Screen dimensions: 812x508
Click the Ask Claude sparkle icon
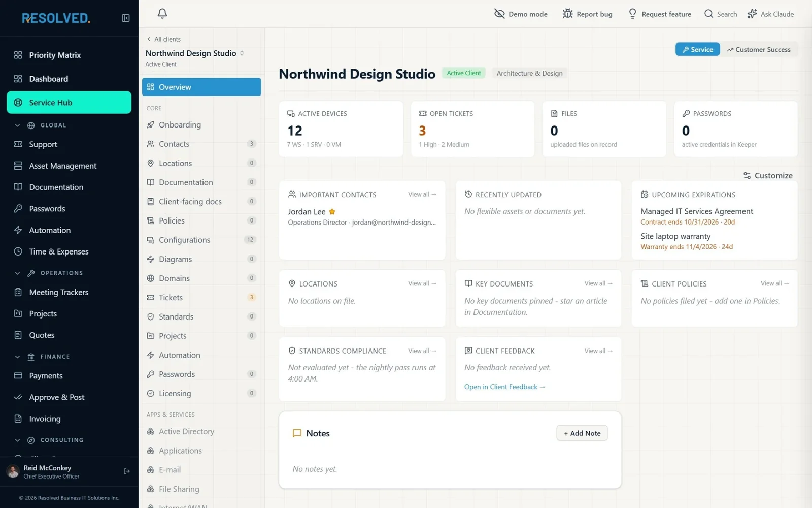pyautogui.click(x=752, y=14)
